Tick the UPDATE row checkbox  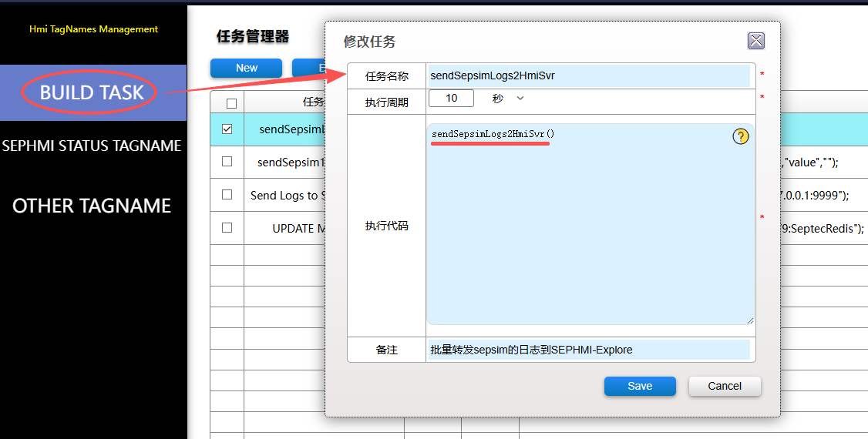[x=227, y=227]
